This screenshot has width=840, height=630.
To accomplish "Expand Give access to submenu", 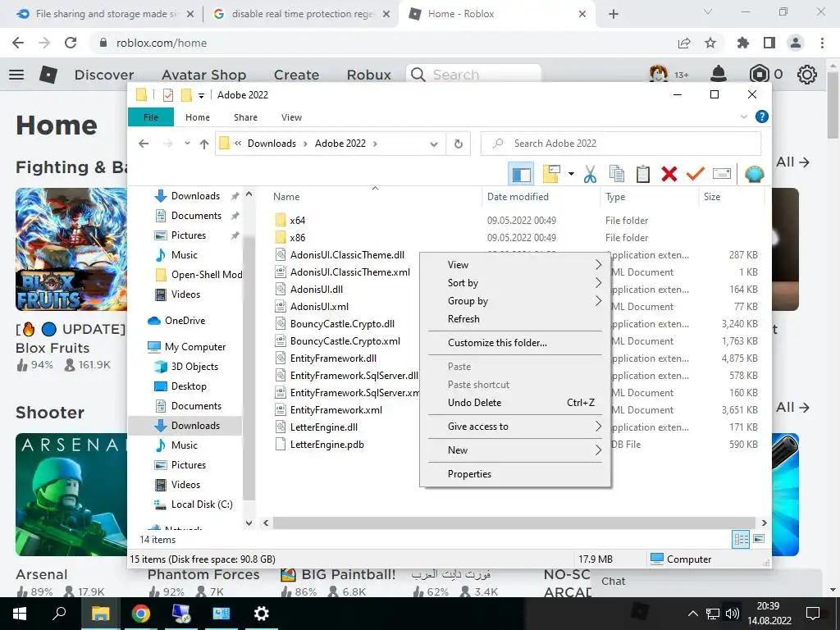I will [515, 427].
